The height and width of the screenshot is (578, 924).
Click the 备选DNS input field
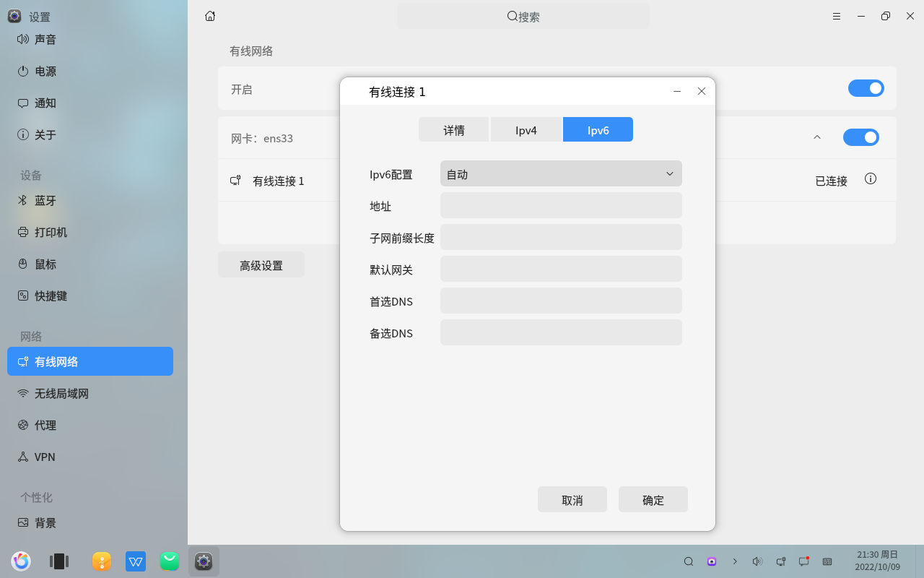click(561, 332)
